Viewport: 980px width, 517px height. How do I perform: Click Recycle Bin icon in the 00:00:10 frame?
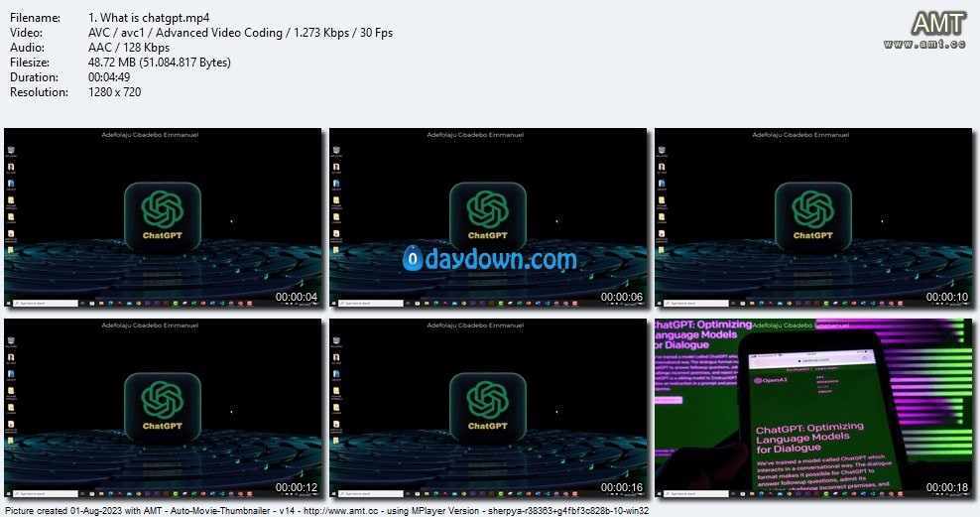pos(662,151)
